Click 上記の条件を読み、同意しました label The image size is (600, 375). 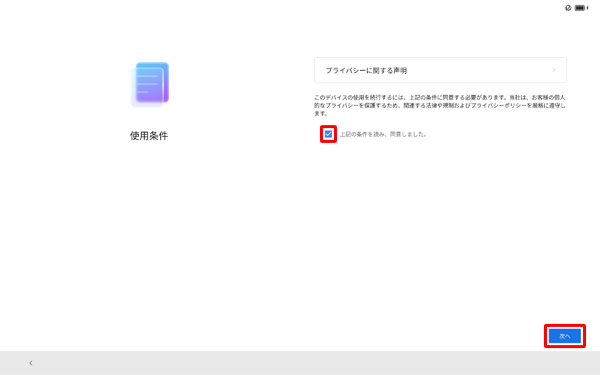[x=383, y=134]
